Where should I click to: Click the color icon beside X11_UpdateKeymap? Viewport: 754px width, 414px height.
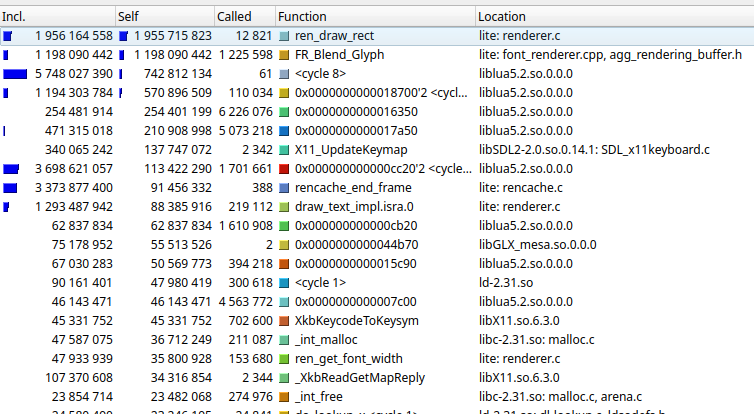[284, 150]
